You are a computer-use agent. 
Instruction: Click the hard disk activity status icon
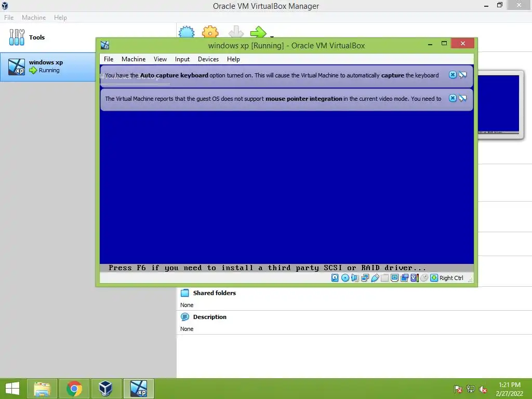pos(335,278)
